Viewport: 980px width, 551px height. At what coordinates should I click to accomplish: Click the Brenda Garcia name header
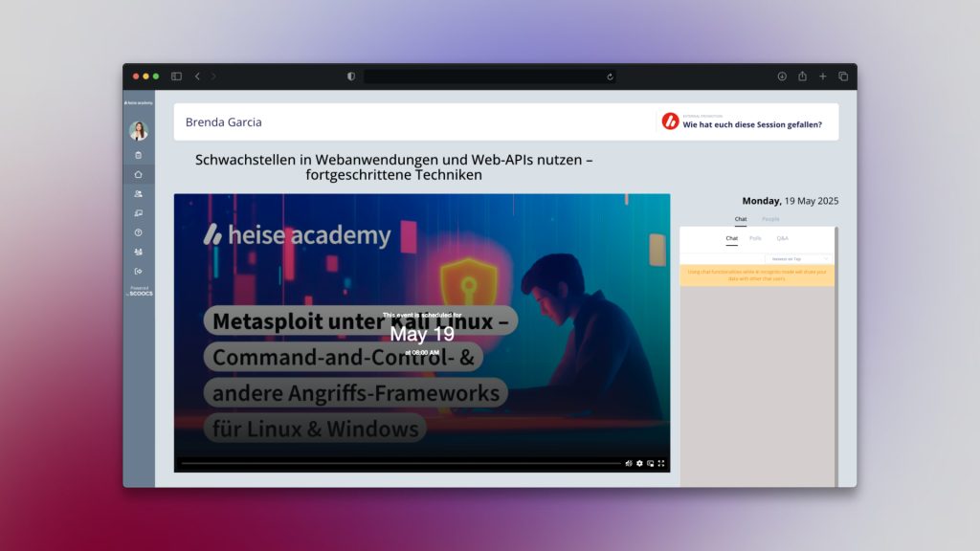[x=224, y=122]
